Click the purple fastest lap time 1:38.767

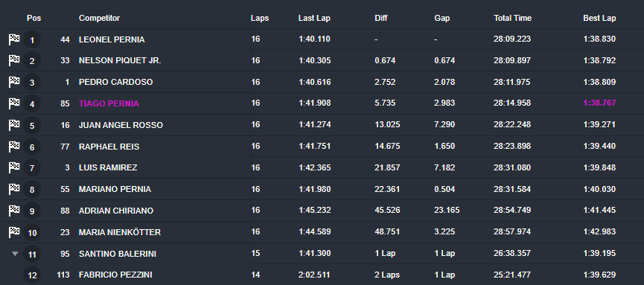tap(599, 103)
